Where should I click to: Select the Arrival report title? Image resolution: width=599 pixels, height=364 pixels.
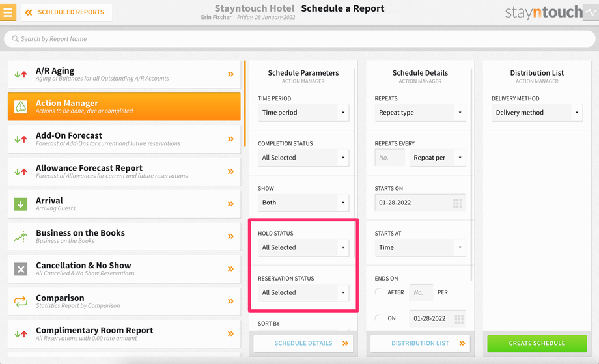49,201
